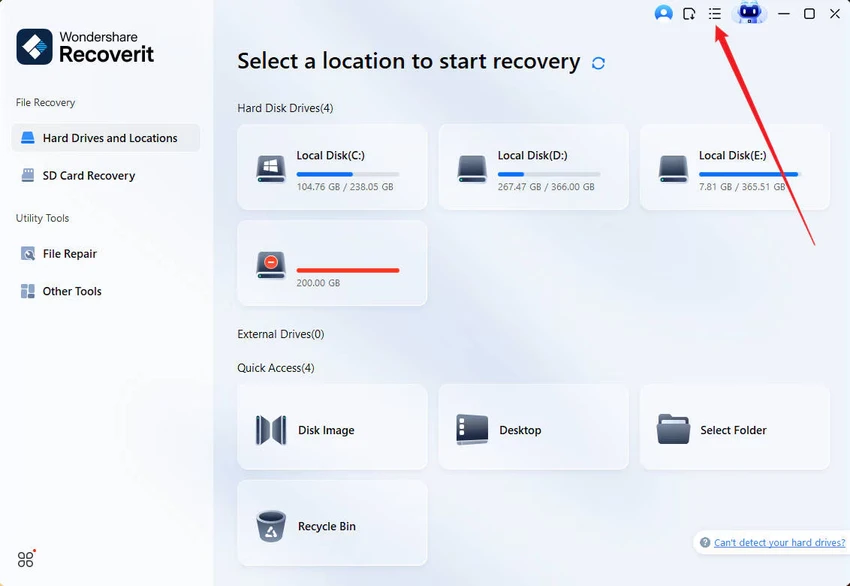Screen dimensions: 850x586
Task: Close the Recoverit window
Action: [835, 14]
